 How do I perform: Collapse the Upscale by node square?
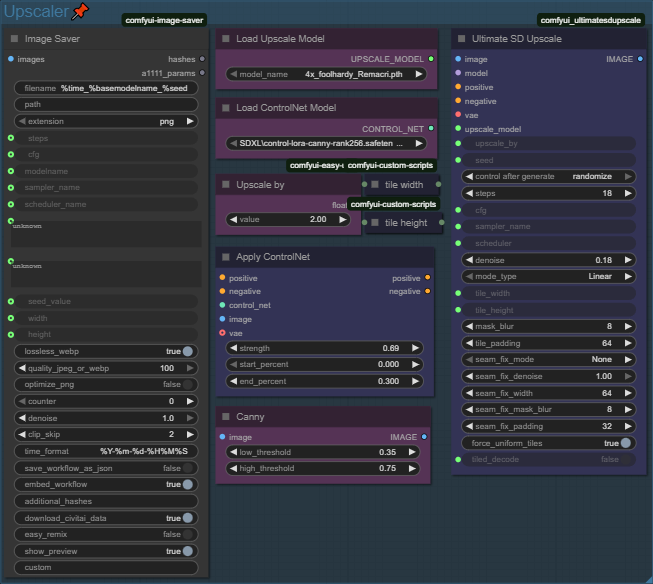pos(226,185)
